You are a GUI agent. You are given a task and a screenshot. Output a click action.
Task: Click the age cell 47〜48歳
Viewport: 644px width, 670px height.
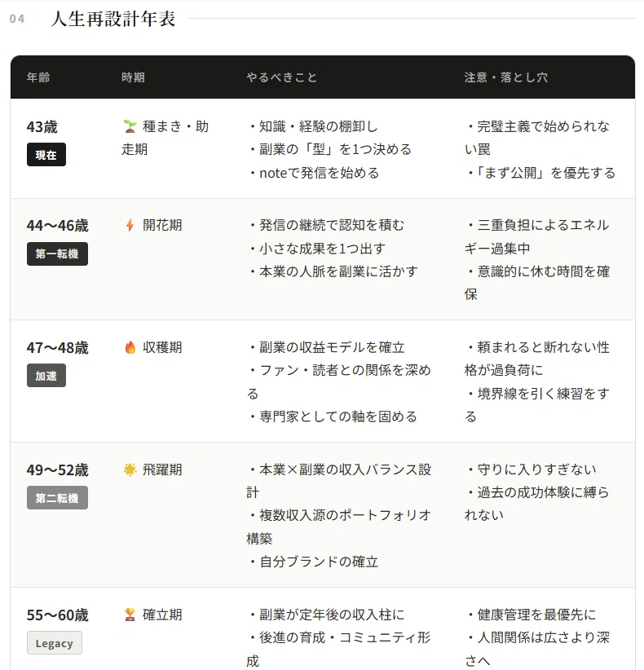click(57, 348)
